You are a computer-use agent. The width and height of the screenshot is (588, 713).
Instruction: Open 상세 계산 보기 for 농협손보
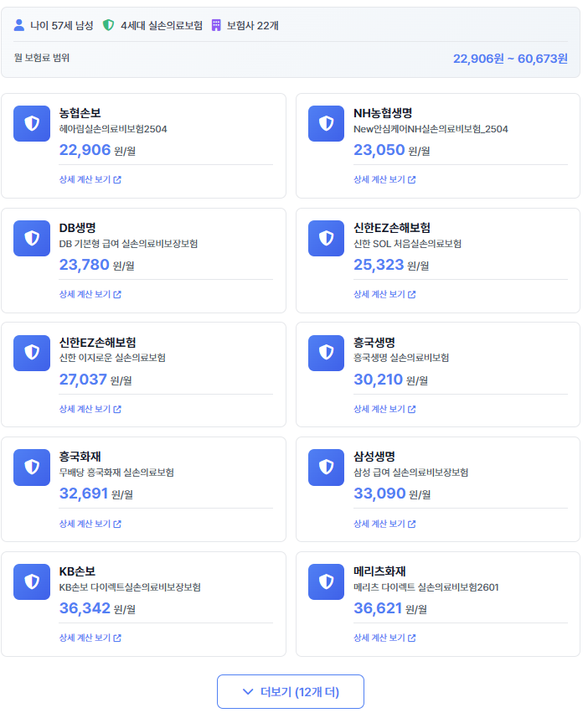pos(90,179)
